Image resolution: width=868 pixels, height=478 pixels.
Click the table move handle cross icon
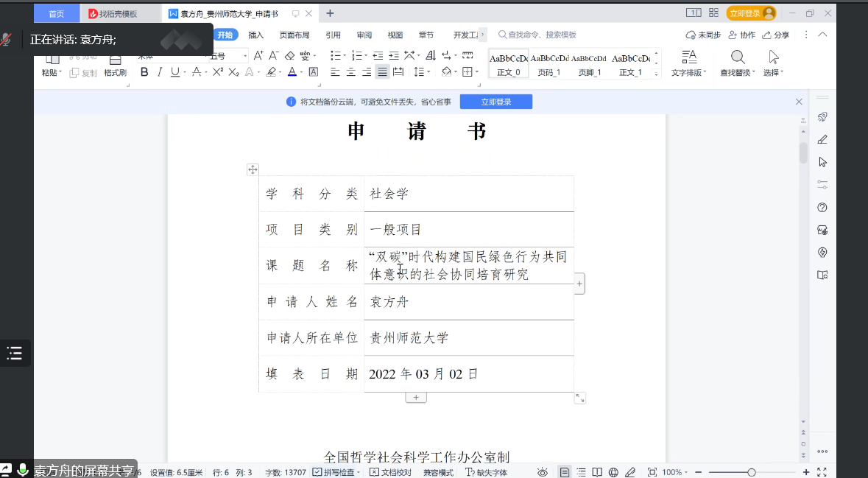click(x=253, y=169)
